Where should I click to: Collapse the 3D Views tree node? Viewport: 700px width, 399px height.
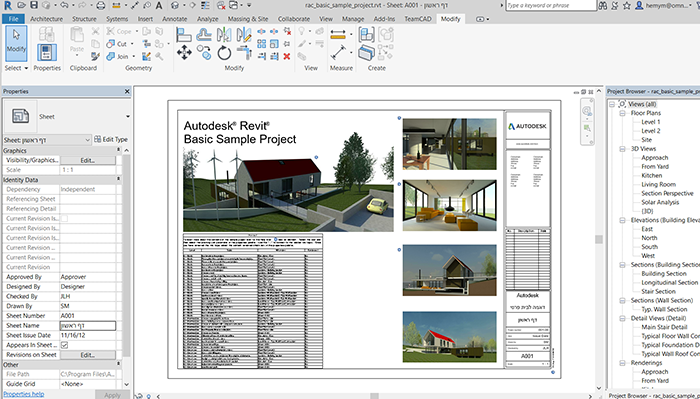click(x=622, y=149)
